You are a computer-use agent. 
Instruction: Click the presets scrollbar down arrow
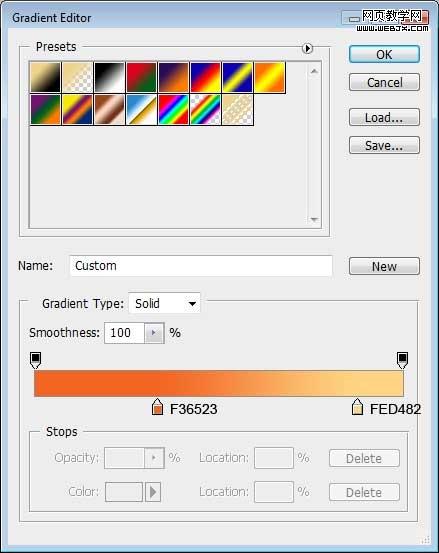(x=314, y=219)
